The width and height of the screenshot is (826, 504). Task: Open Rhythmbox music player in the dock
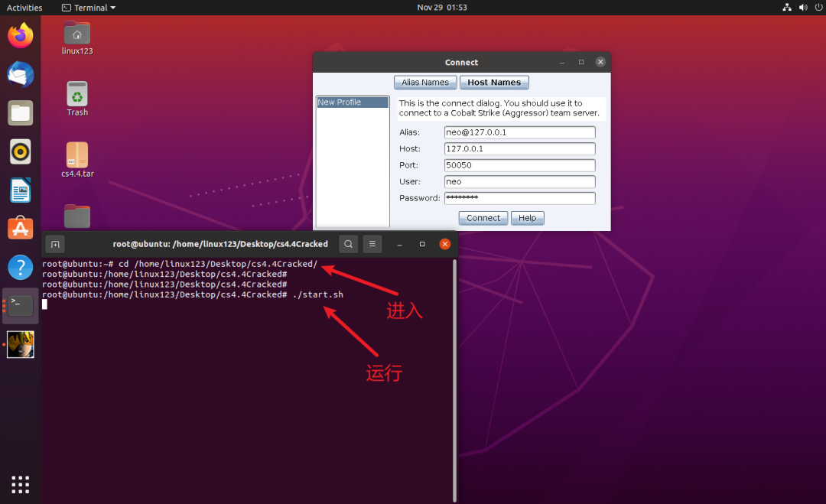click(20, 151)
